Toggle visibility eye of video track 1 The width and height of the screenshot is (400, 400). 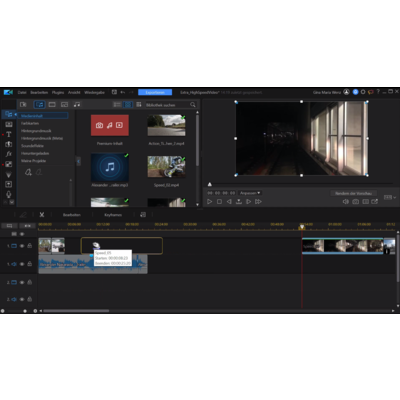[22, 246]
